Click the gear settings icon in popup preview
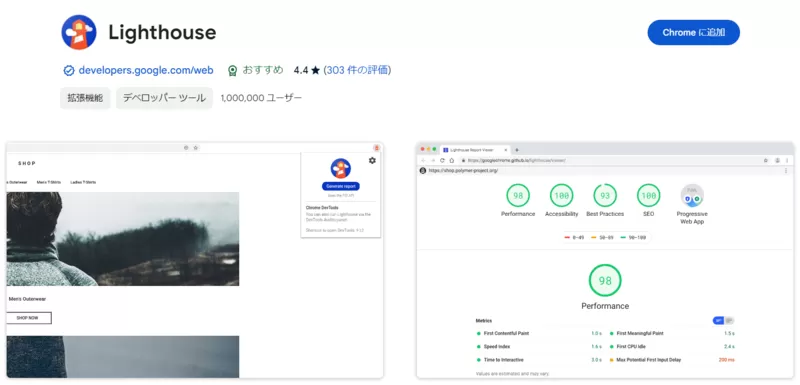The height and width of the screenshot is (385, 800). click(372, 161)
